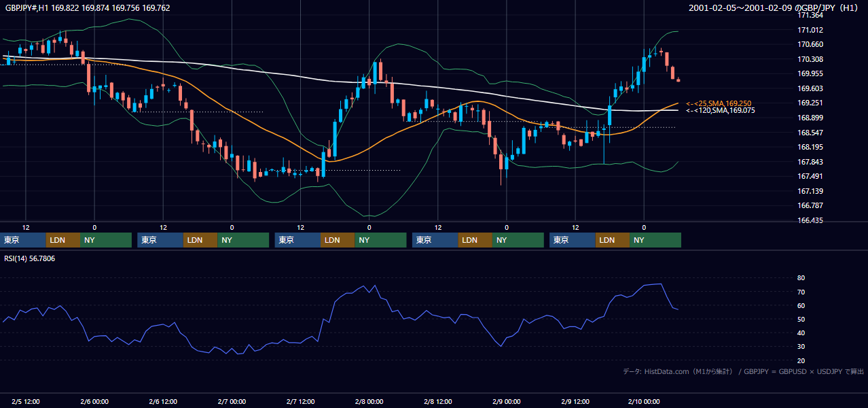Select the 25 SMA 169.250 orange label

pos(719,103)
